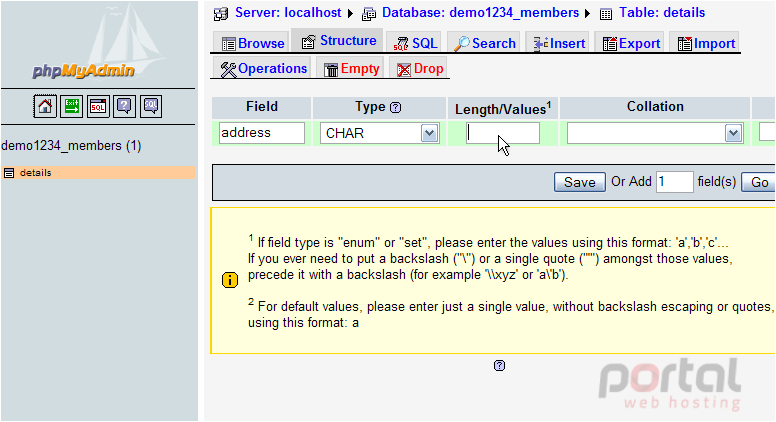Click the Save button
Screen dimensions: 776x422
click(580, 182)
